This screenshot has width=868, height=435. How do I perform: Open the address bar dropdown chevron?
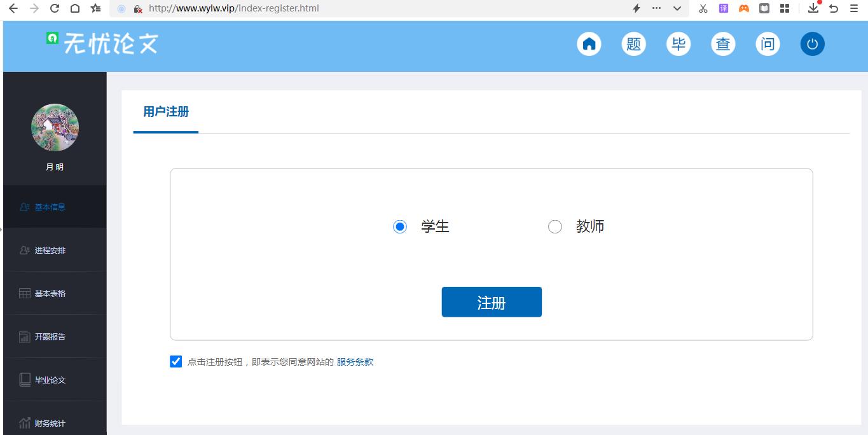click(x=677, y=8)
